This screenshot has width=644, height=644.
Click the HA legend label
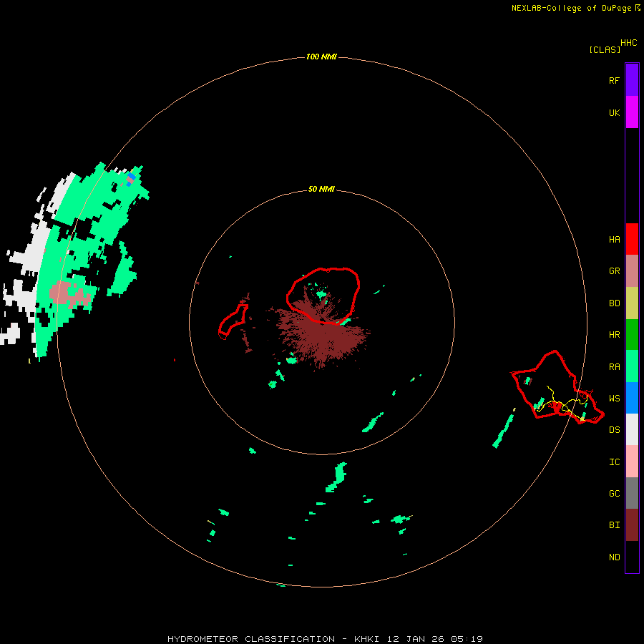(x=614, y=240)
